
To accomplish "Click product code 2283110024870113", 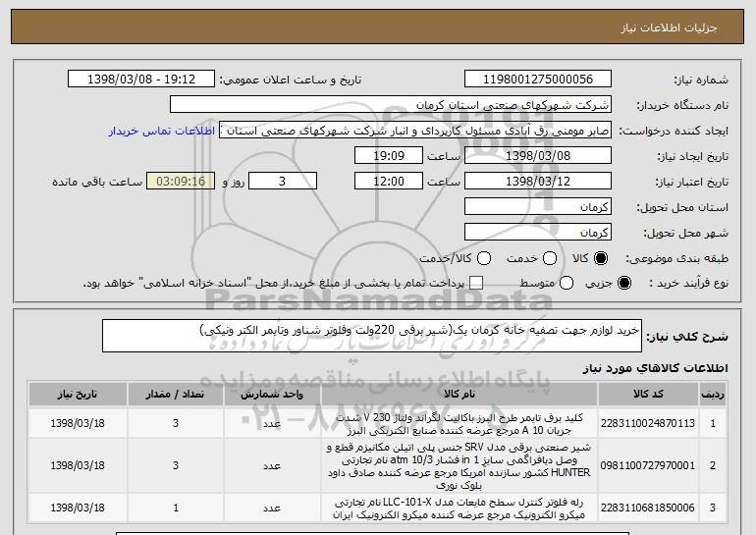I will click(x=648, y=423).
